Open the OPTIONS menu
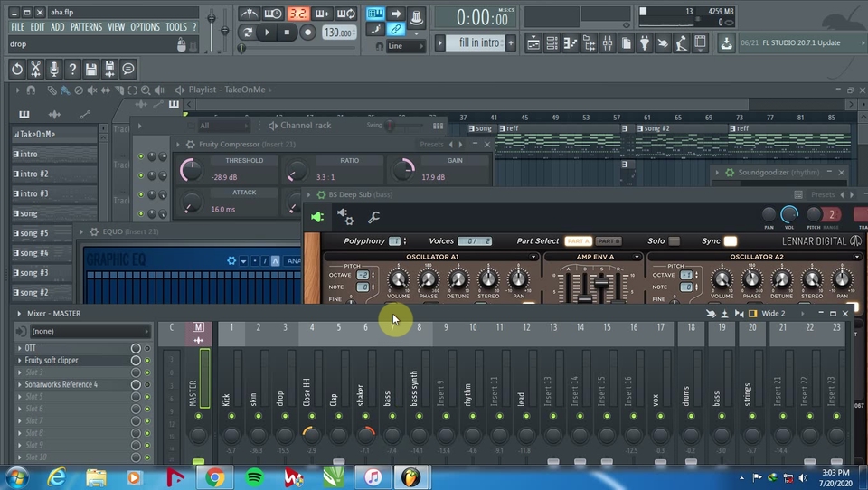 point(145,27)
